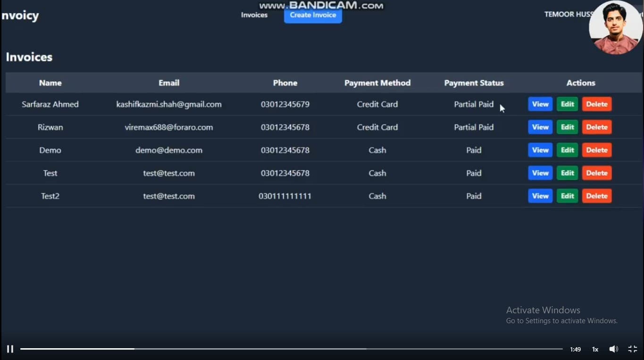Exit fullscreen mode

[x=633, y=349]
